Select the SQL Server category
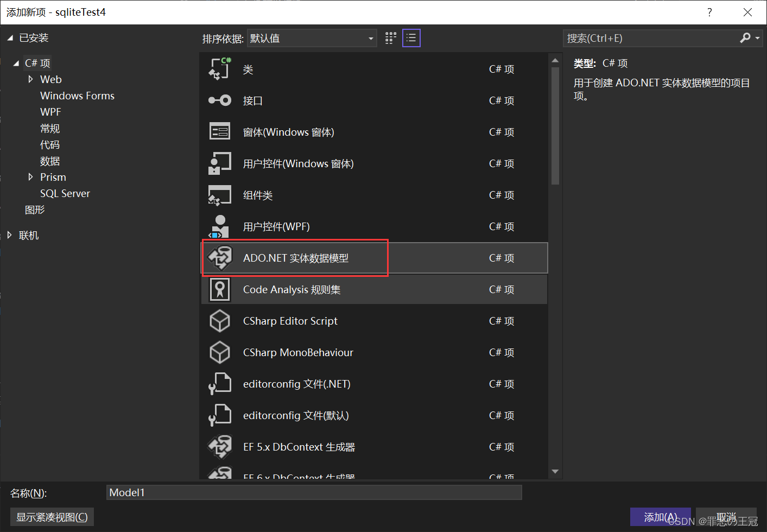 tap(65, 193)
